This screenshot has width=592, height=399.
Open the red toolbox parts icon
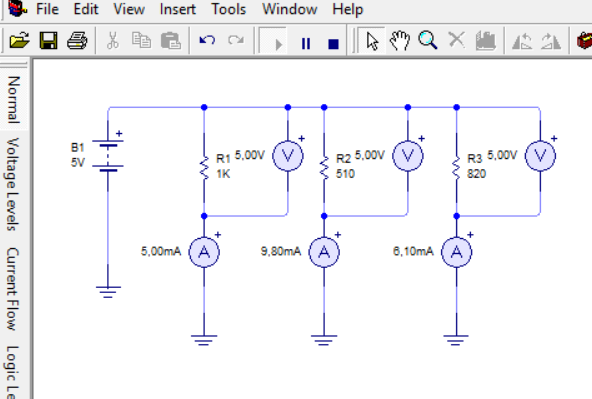584,40
